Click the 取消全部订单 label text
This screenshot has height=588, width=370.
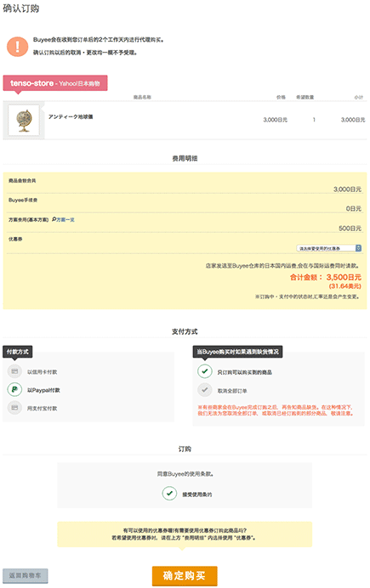click(232, 391)
